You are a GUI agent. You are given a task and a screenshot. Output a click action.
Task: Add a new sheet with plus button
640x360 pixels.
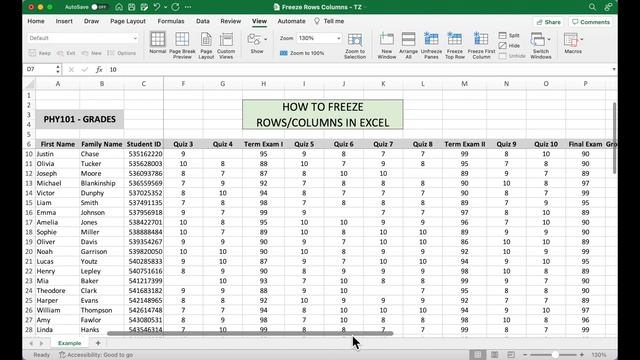pos(98,343)
